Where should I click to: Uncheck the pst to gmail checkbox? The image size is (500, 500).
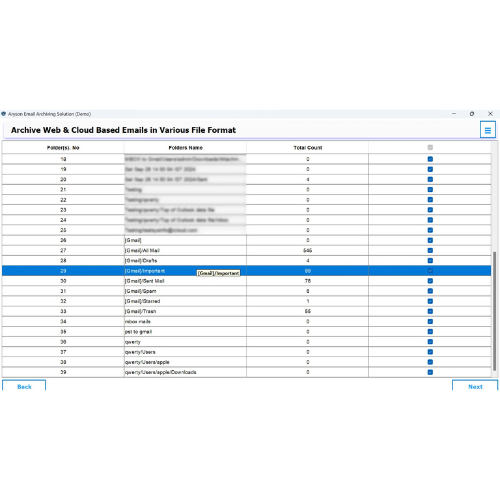tap(430, 331)
